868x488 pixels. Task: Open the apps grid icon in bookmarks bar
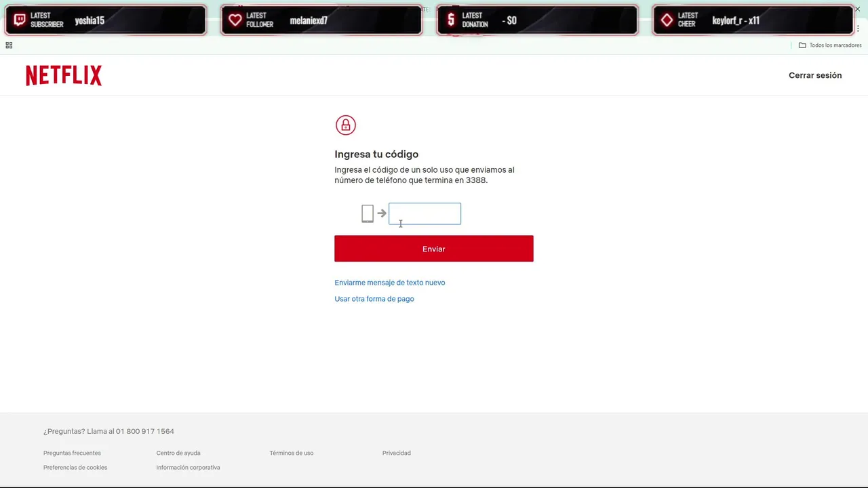[9, 45]
